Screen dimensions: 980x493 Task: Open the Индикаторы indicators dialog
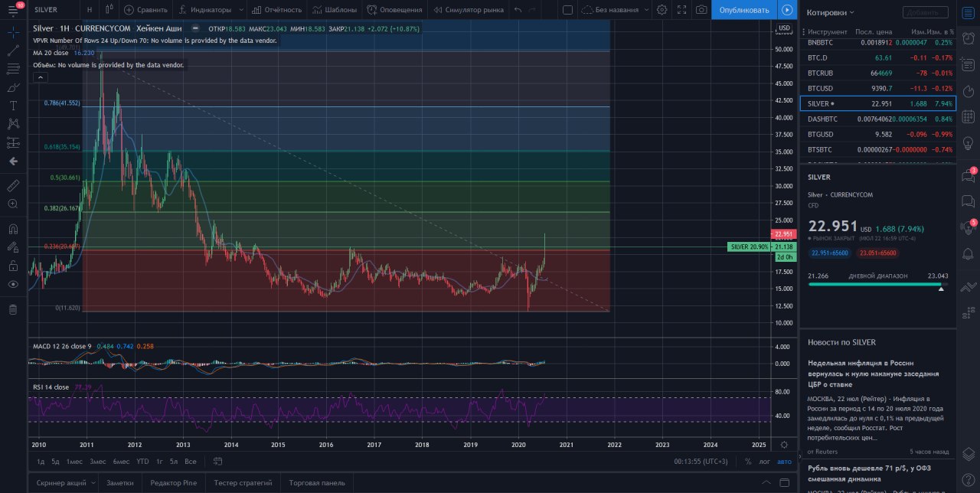pyautogui.click(x=205, y=10)
